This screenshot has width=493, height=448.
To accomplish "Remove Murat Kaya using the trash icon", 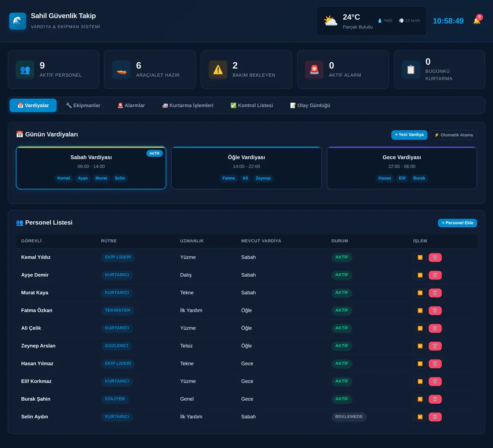I will 435,293.
